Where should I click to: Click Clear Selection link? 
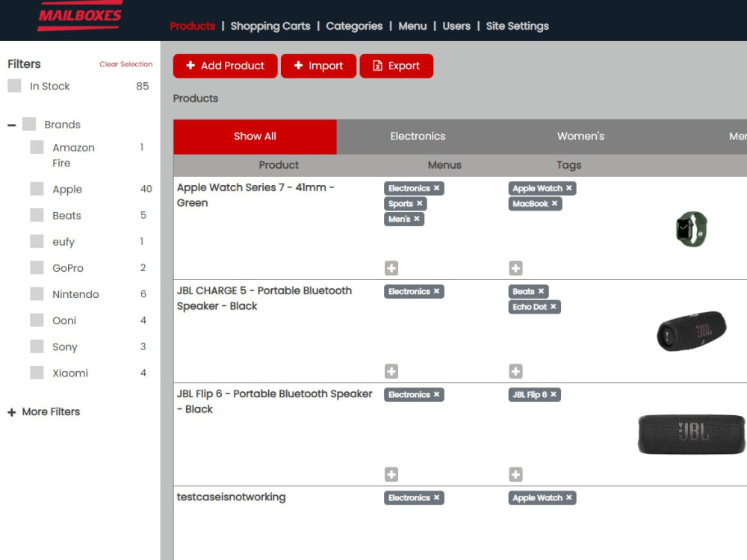click(x=125, y=64)
